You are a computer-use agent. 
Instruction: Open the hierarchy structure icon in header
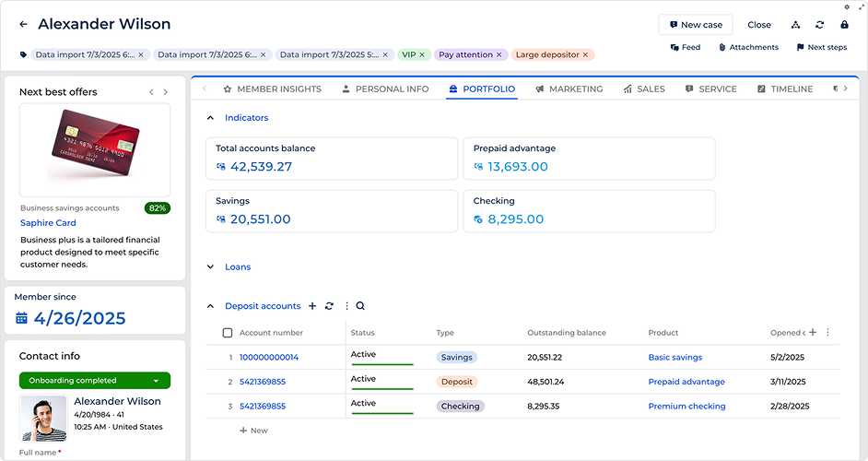pos(796,25)
